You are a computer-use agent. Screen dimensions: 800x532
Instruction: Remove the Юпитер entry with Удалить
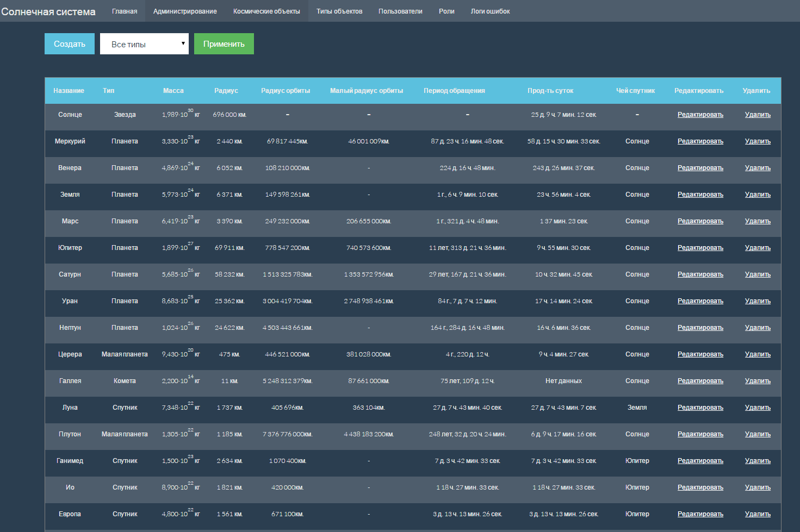(758, 248)
